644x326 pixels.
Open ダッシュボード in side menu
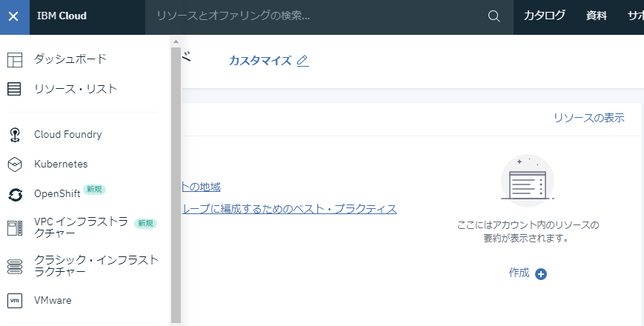click(70, 59)
